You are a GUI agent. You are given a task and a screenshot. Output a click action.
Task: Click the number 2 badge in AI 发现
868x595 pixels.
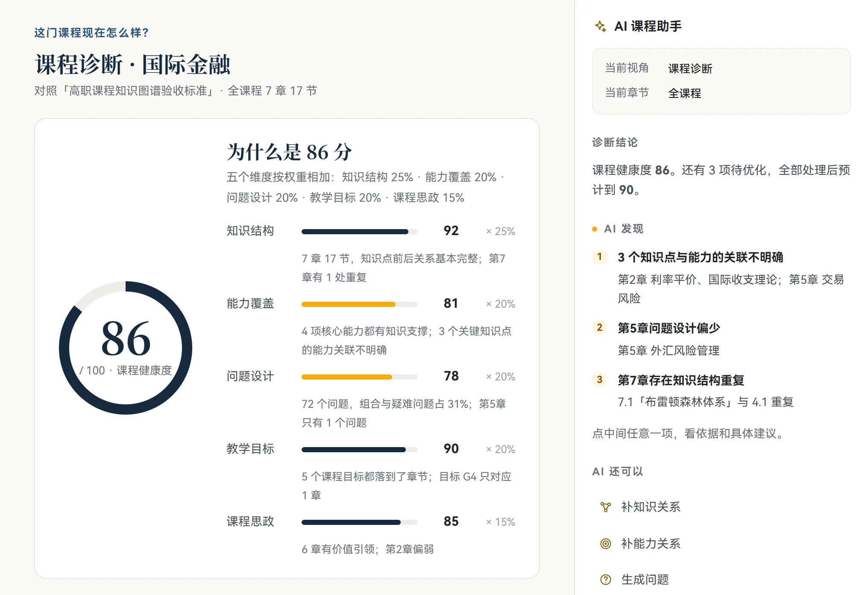pyautogui.click(x=599, y=327)
